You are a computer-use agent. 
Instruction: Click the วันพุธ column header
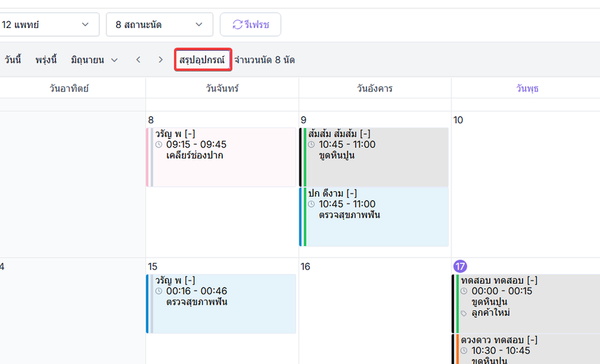(x=527, y=89)
